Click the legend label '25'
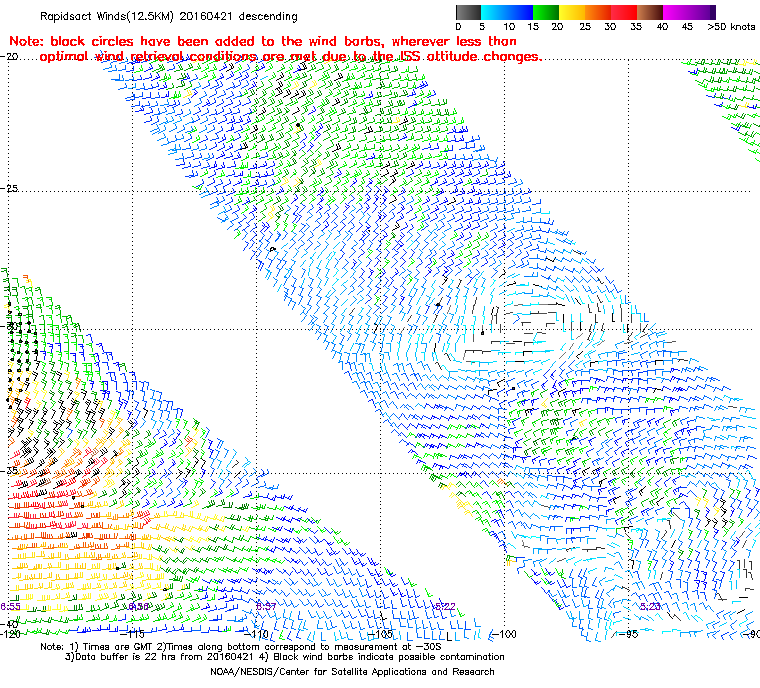760x688 pixels. click(x=585, y=27)
